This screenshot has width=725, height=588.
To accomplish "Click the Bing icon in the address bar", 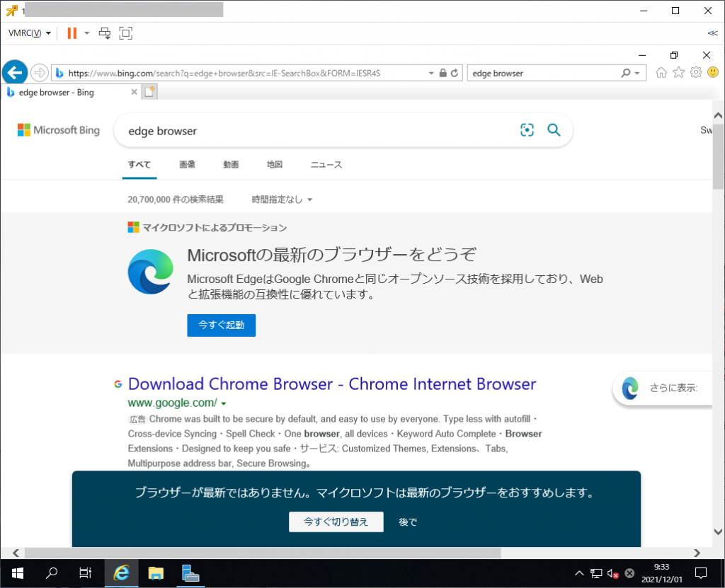I will click(59, 73).
